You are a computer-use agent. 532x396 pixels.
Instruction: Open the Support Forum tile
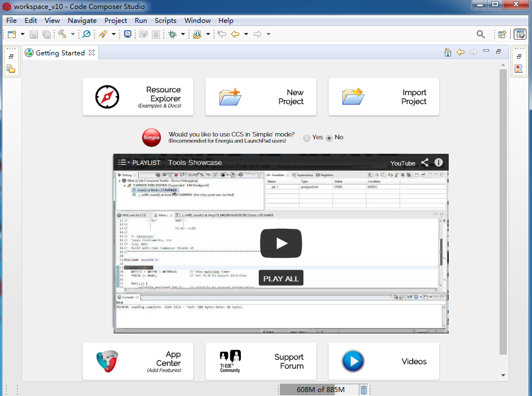tap(261, 361)
